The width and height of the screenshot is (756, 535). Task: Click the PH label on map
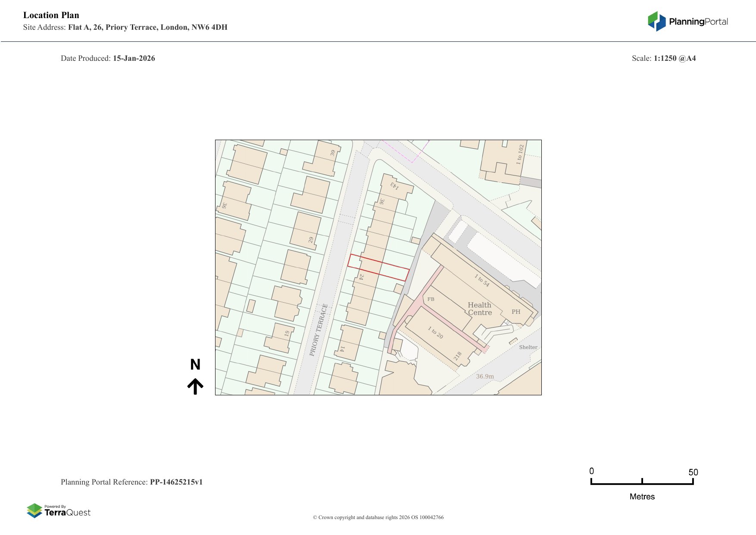click(516, 312)
